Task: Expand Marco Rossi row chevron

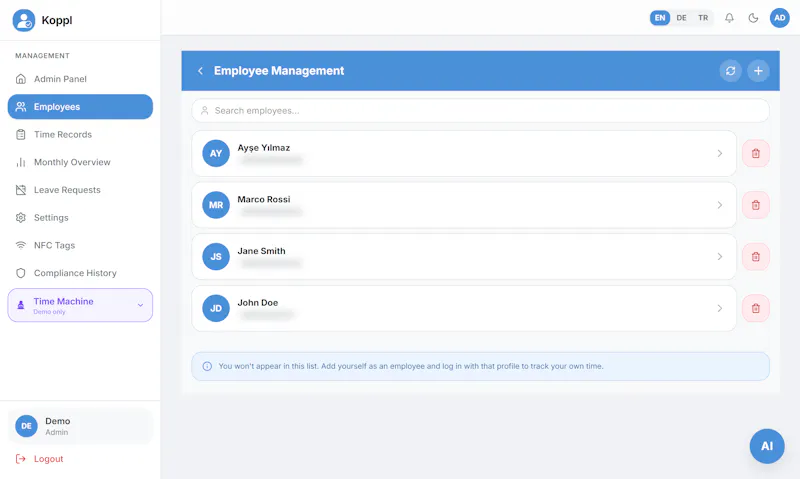Action: (x=719, y=205)
